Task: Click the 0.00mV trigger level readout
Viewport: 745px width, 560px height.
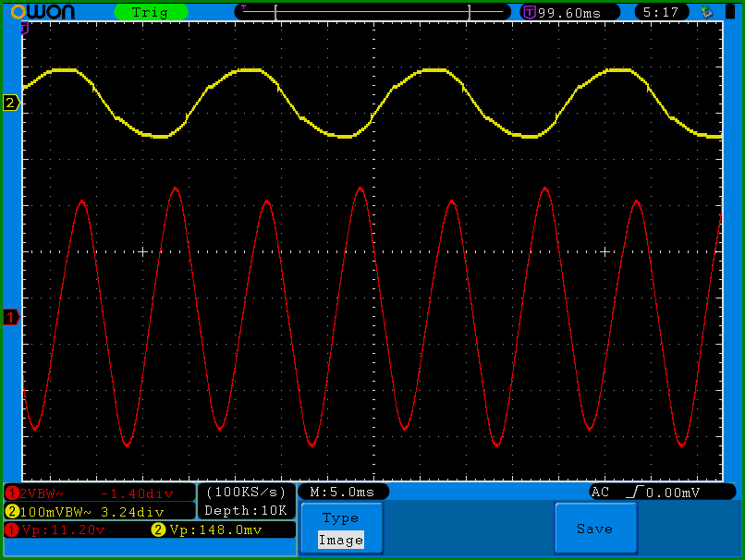Action: pyautogui.click(x=673, y=493)
